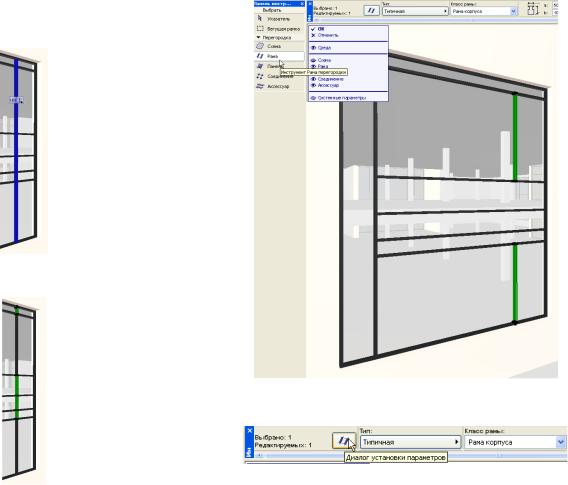Toggle the eye entry below Отменить in the popup
Viewport: 568px width, 485px height.
(348, 47)
